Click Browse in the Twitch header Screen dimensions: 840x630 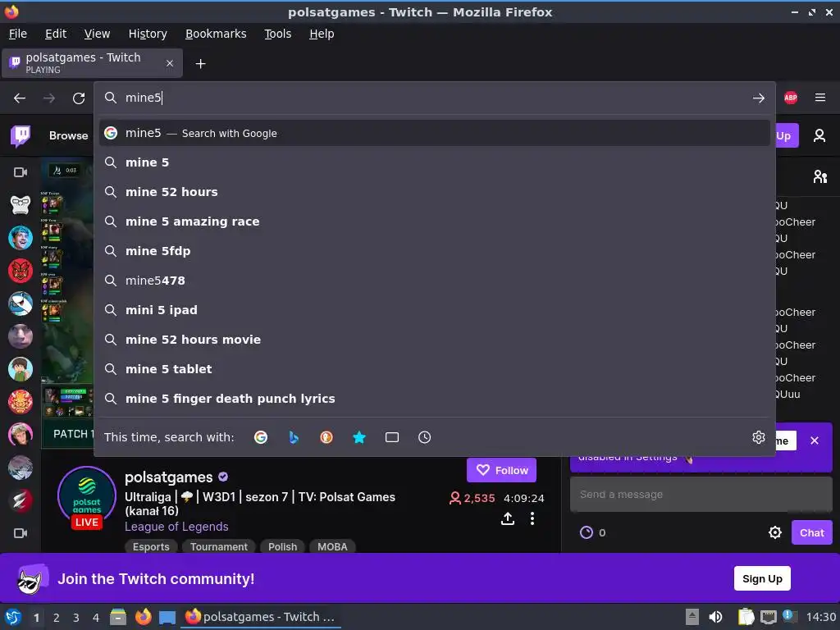point(69,135)
